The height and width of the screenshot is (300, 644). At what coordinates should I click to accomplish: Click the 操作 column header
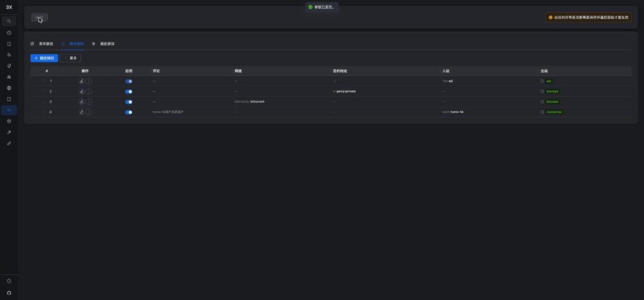[x=85, y=71]
